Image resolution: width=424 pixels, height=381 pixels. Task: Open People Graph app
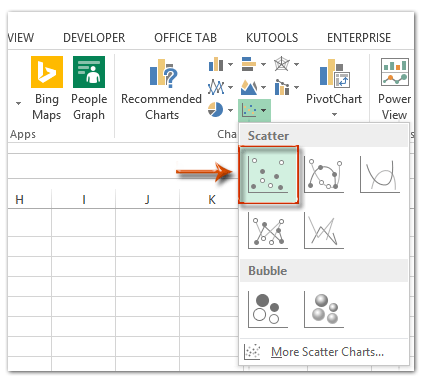tap(89, 88)
